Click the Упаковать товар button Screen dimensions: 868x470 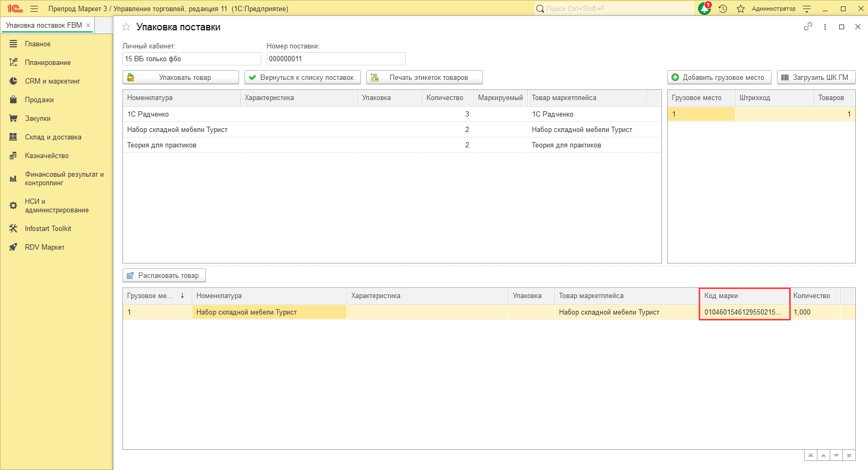click(181, 77)
